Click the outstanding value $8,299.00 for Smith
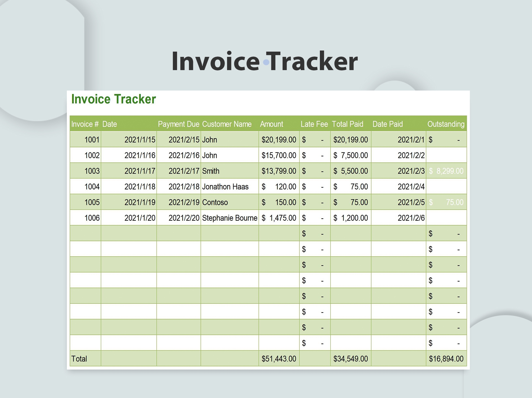The image size is (532, 398). [446, 171]
